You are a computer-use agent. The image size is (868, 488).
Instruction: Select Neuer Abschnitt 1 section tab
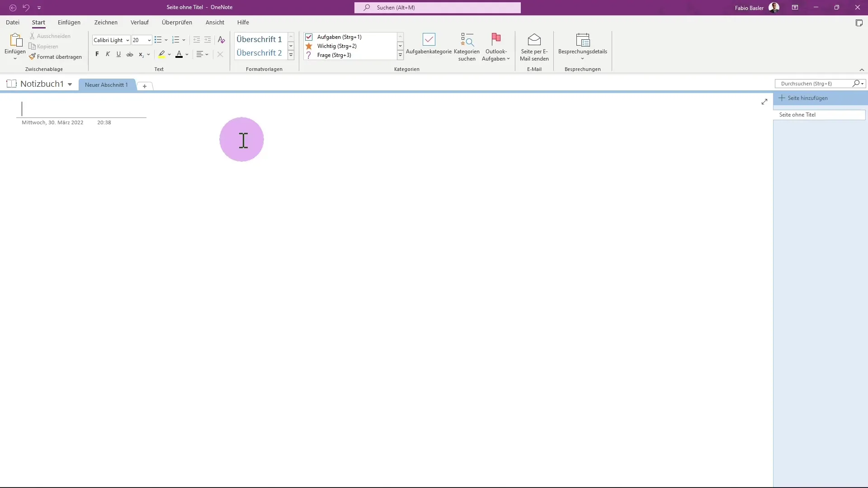(107, 85)
